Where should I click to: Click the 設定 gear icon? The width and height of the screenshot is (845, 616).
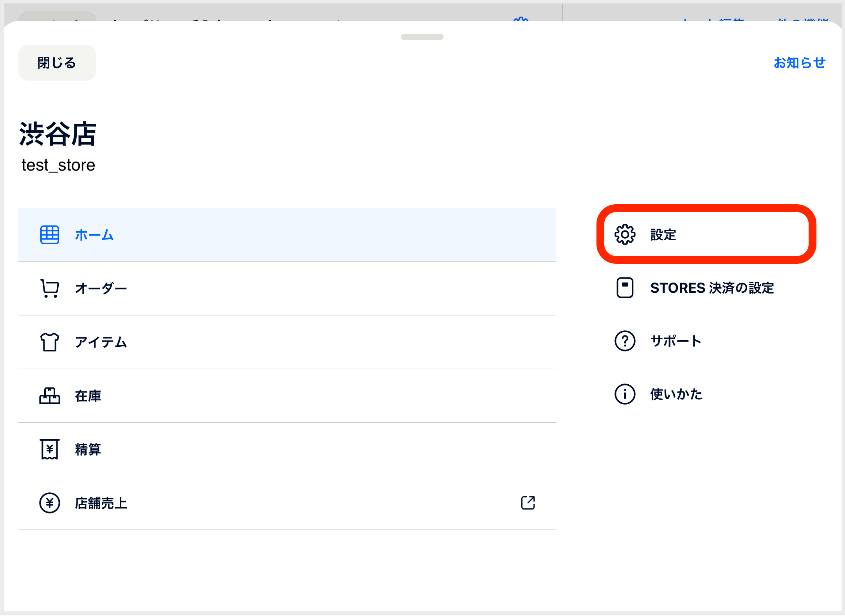[x=625, y=234]
